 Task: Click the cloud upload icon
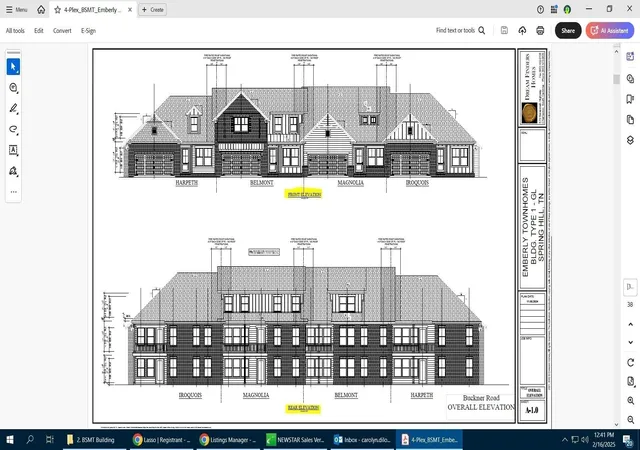[x=522, y=30]
